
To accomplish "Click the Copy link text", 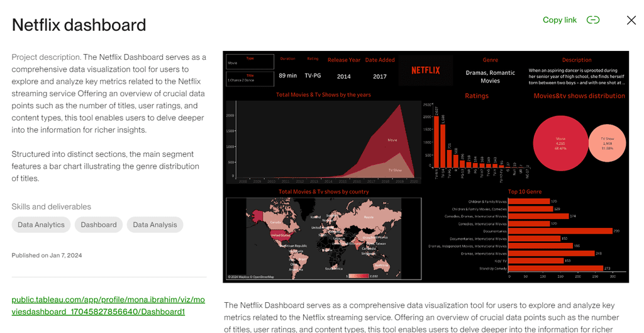I will tap(559, 20).
